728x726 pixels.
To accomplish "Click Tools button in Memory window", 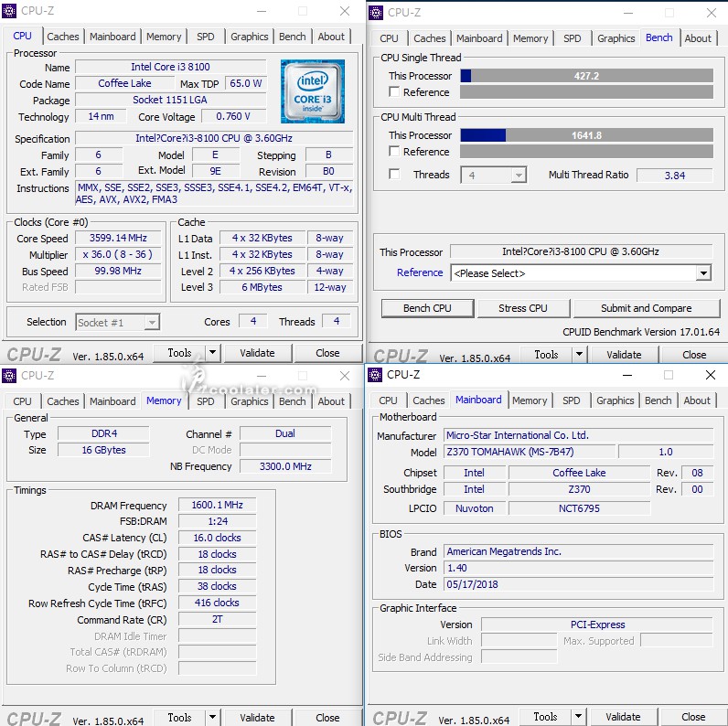I will (179, 717).
